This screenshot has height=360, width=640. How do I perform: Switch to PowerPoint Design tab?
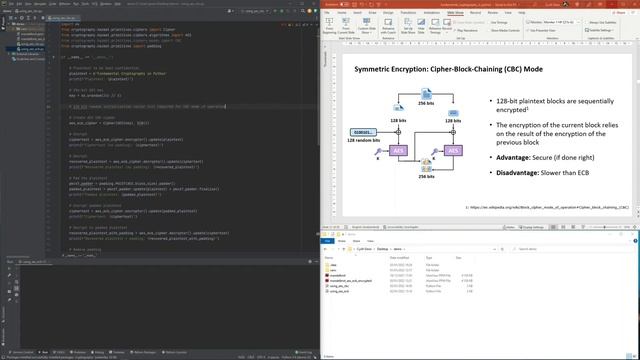[388, 13]
